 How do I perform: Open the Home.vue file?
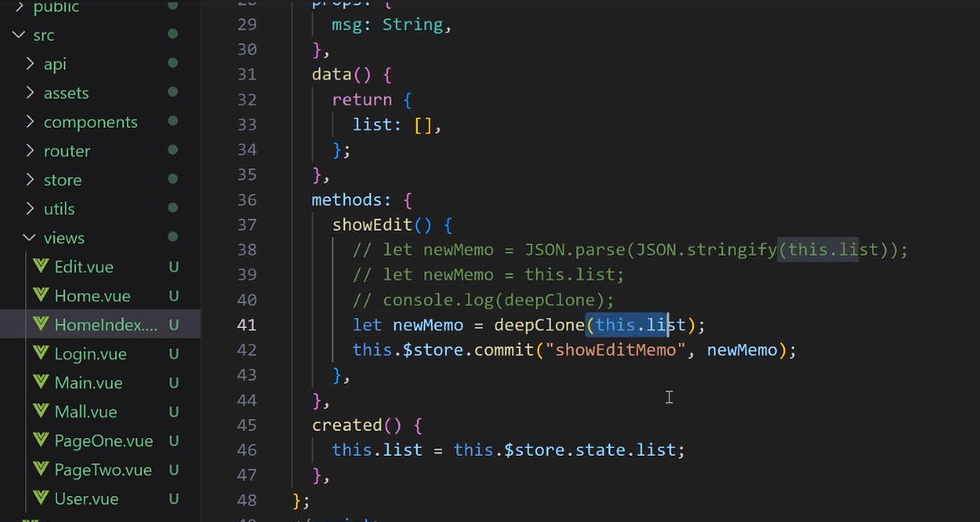pos(93,296)
